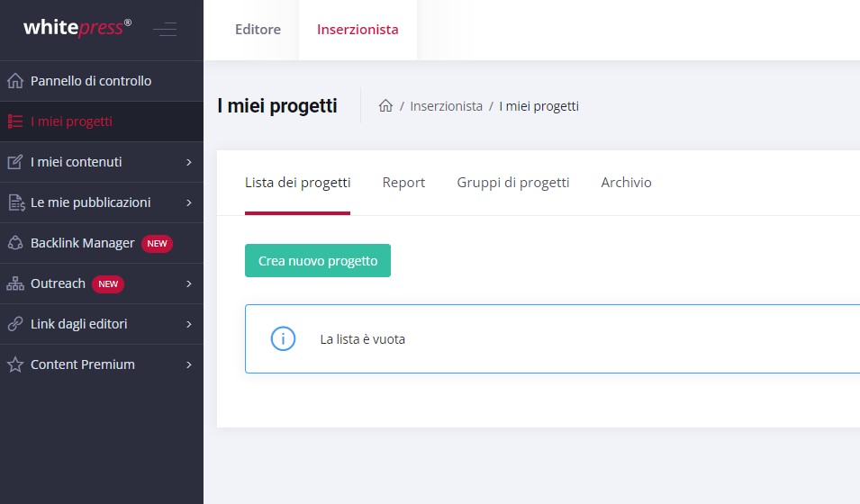Image resolution: width=860 pixels, height=504 pixels.
Task: Open the Report tab
Action: pyautogui.click(x=403, y=183)
